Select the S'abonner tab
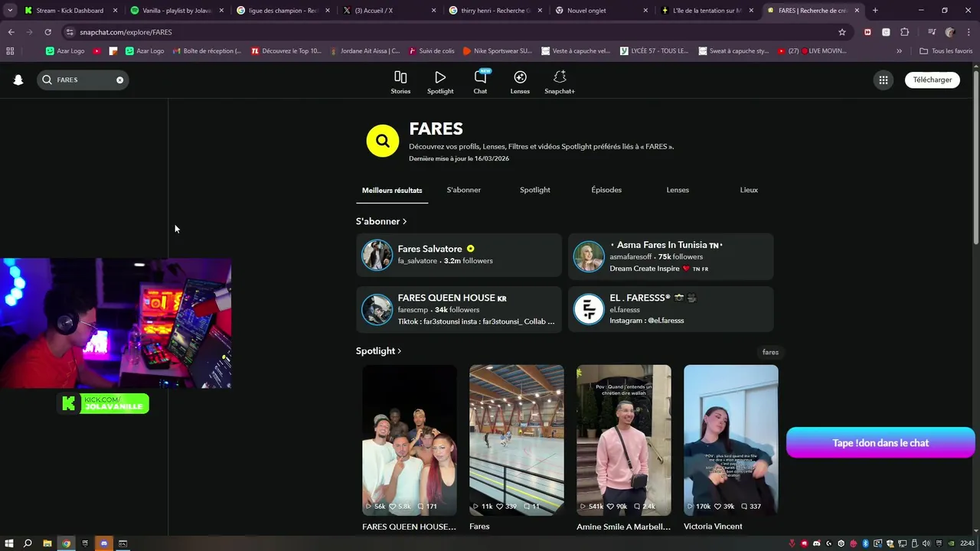The height and width of the screenshot is (551, 980). (464, 190)
